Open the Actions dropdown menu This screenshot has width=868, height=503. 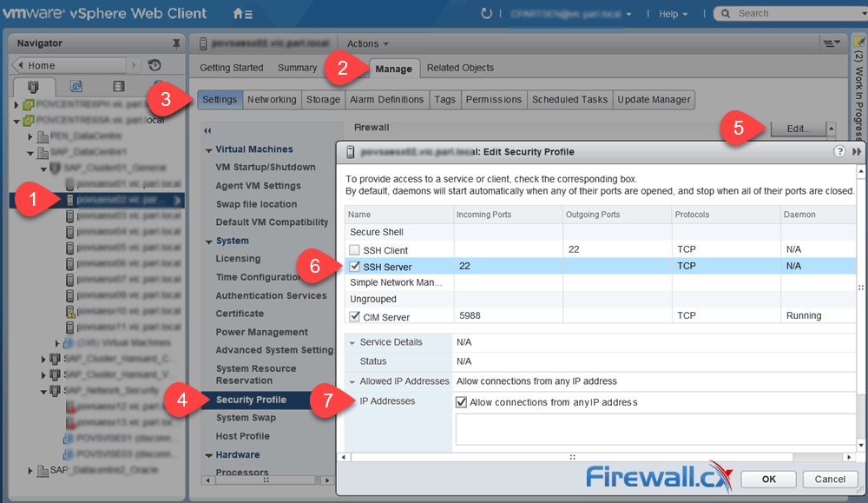[367, 43]
